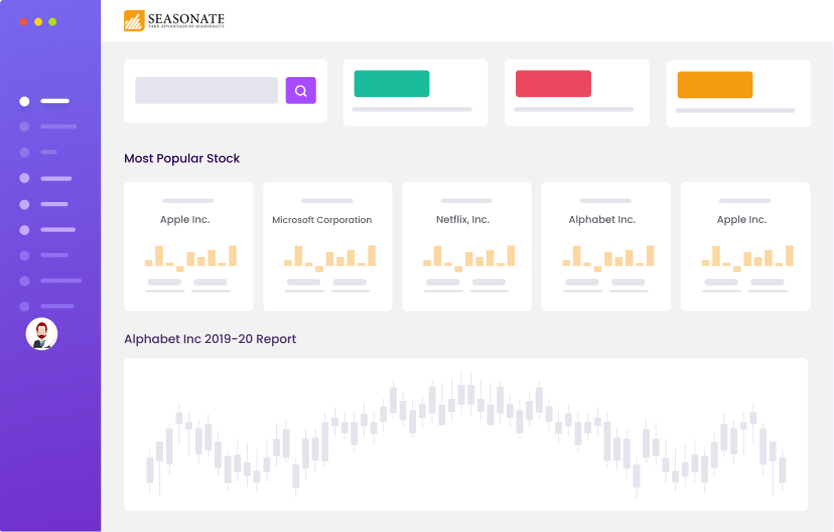Click the Seasonate logo in the header
Image resolution: width=834 pixels, height=532 pixels.
click(174, 20)
